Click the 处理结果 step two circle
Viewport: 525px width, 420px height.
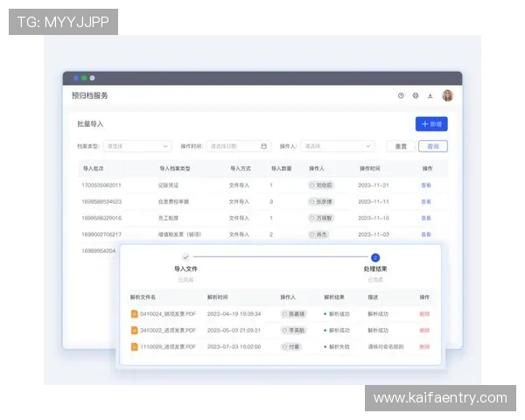click(x=375, y=257)
